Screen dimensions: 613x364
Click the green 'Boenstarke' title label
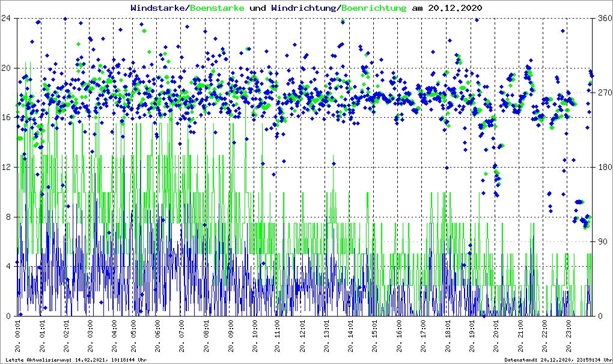click(217, 8)
